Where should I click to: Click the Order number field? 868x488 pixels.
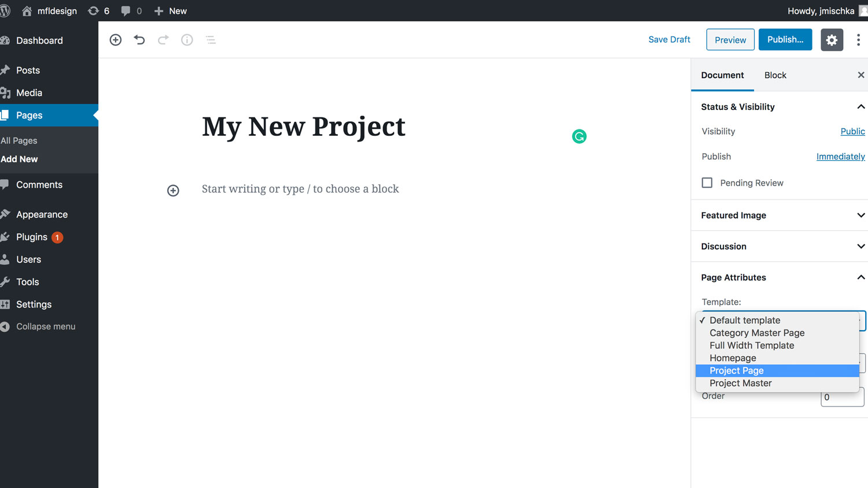click(x=842, y=397)
